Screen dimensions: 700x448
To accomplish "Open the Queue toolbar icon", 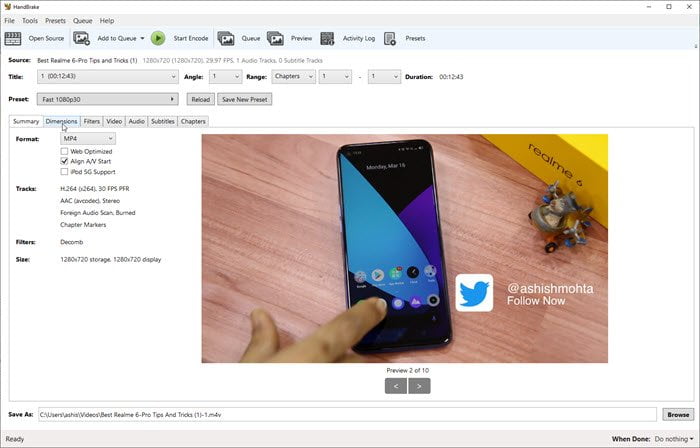I will click(226, 38).
